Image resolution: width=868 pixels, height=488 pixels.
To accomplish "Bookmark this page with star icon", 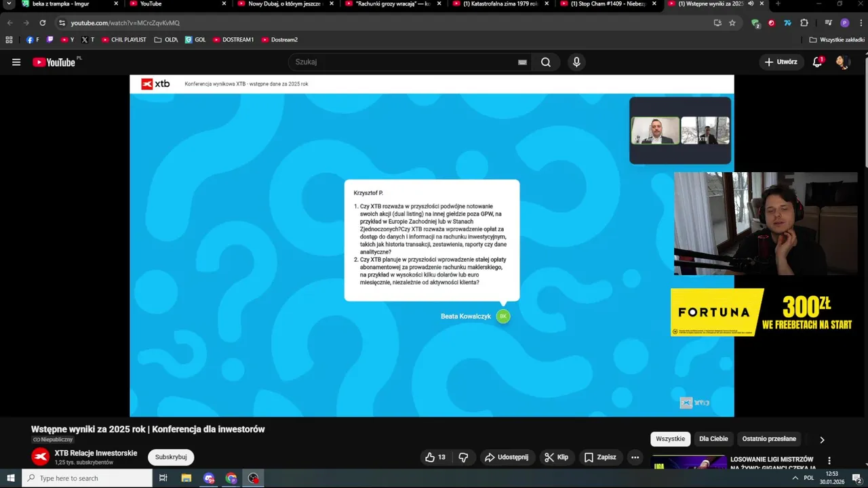I will pos(732,22).
